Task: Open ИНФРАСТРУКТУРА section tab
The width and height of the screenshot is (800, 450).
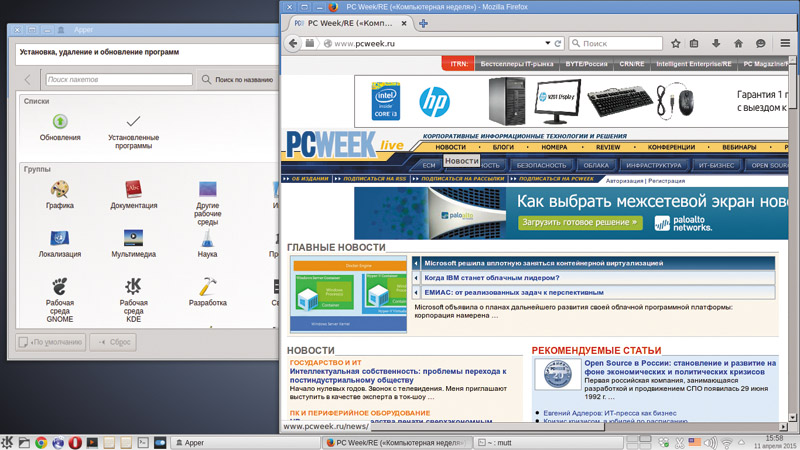Action: point(654,165)
